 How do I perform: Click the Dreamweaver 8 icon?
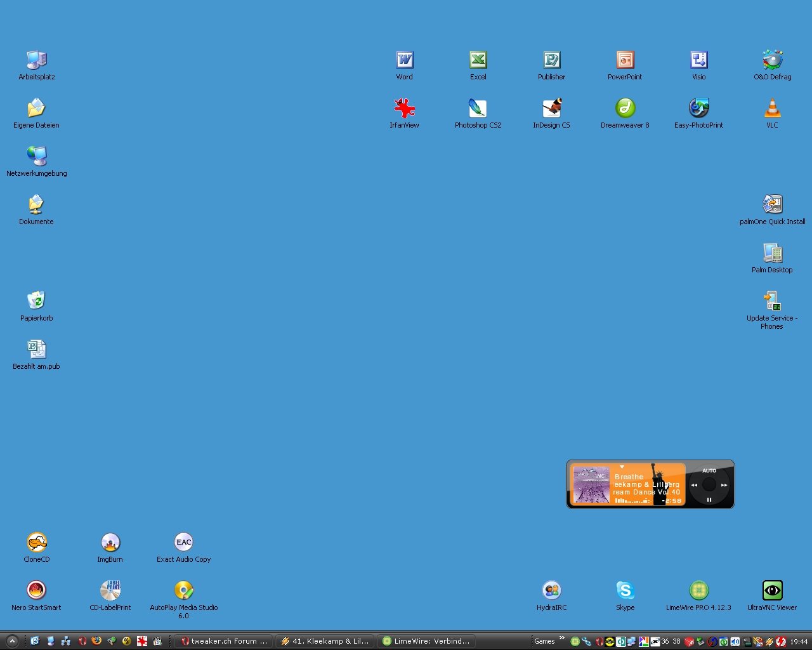click(625, 109)
